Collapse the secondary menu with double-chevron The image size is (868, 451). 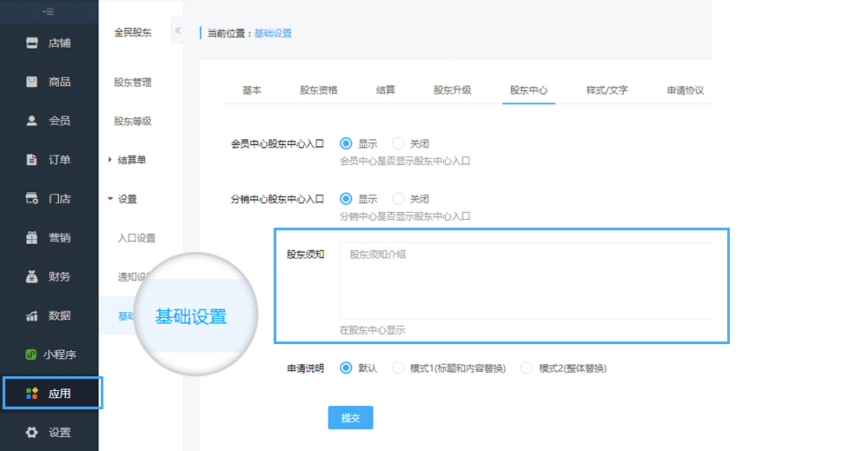(177, 30)
